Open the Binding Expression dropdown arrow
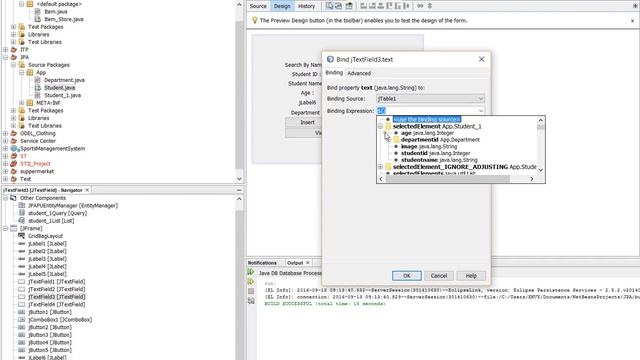640x360 pixels. [x=480, y=111]
